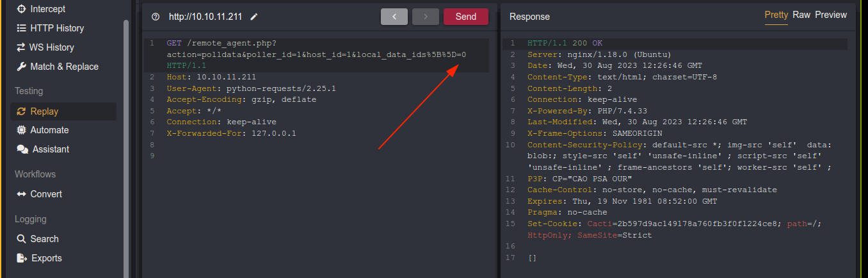Click the HTTP History list icon
Viewport: 868px width, 278px height.
click(21, 28)
